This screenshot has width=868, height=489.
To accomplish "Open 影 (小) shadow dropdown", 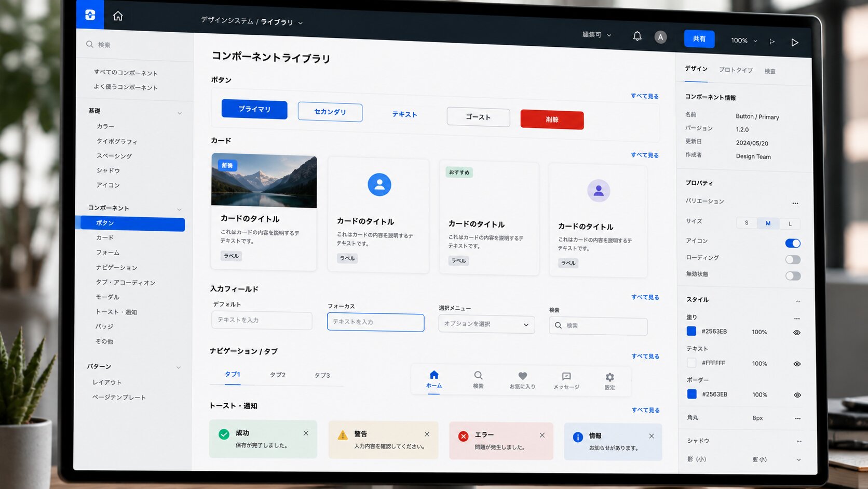I will 798,460.
